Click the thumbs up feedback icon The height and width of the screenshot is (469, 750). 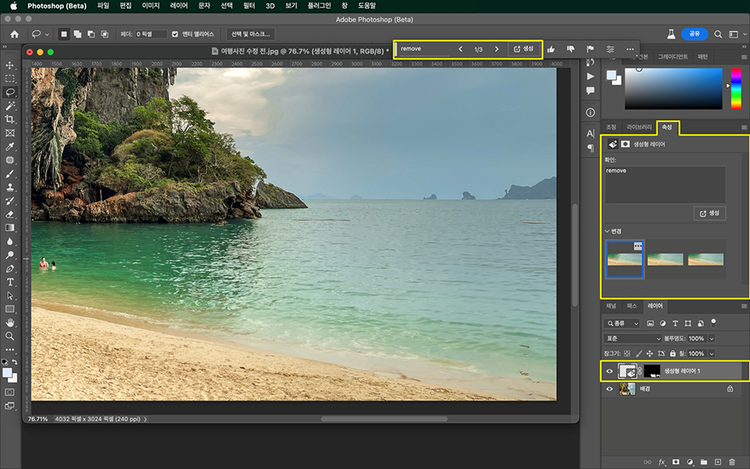pos(551,48)
